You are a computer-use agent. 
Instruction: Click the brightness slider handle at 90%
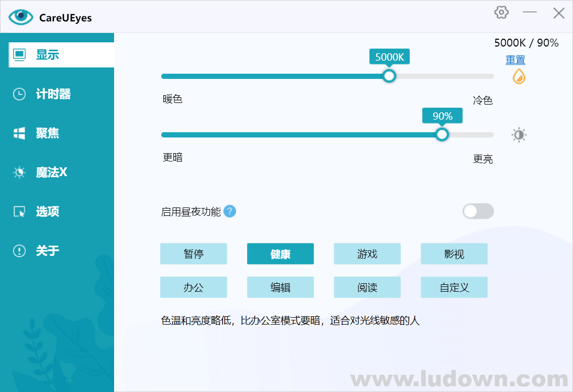coord(442,135)
